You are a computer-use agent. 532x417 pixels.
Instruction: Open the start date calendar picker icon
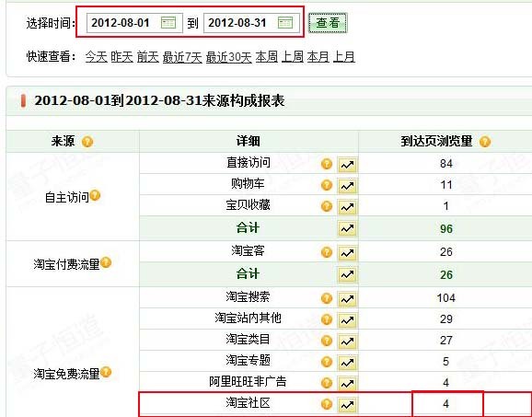pos(168,23)
